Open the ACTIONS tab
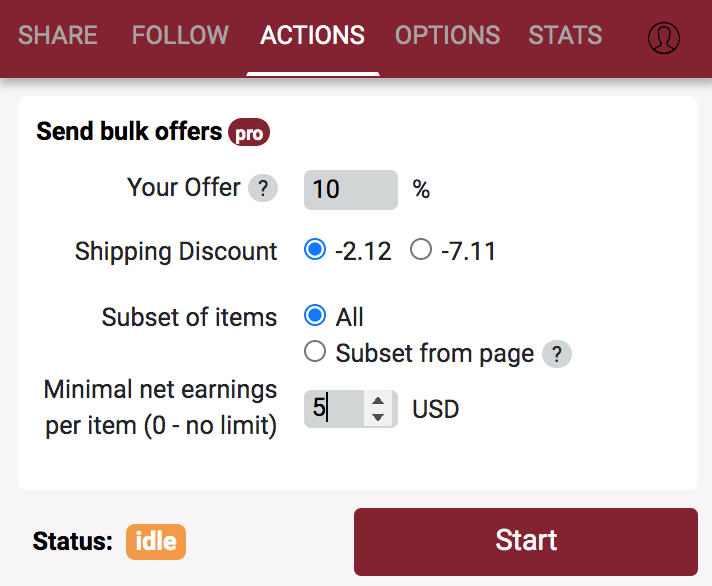 point(312,36)
